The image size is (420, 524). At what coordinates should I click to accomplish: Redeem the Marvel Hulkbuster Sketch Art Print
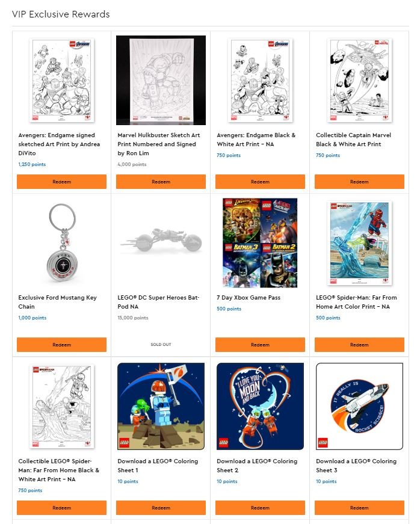[161, 182]
